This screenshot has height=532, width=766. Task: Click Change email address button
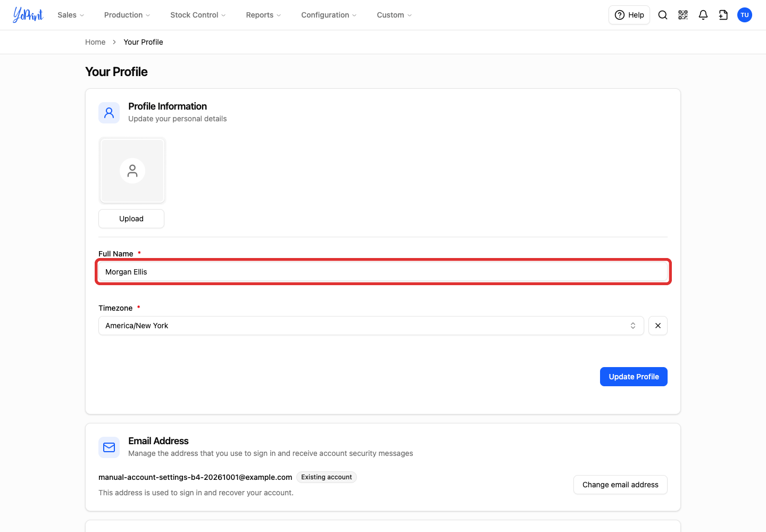(620, 485)
